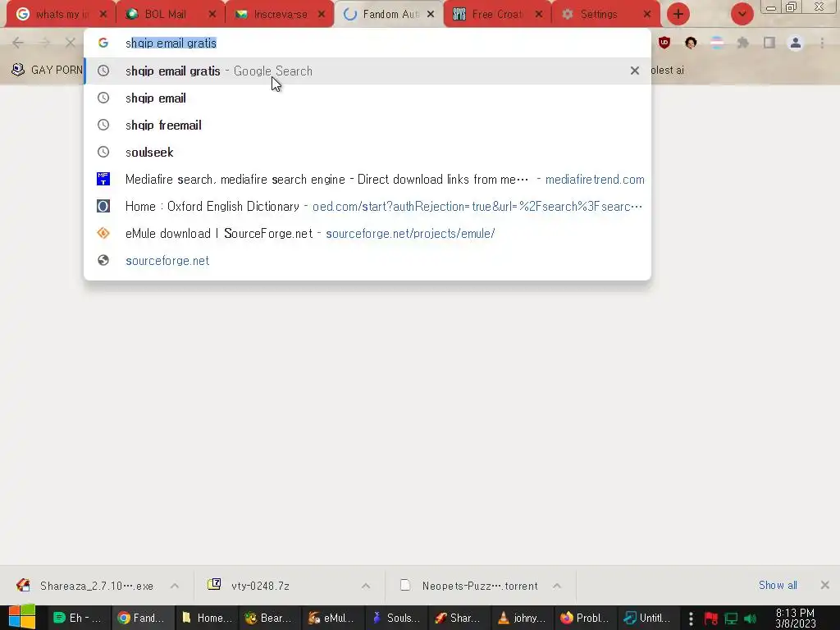This screenshot has height=630, width=840.
Task: Stop loading the page
Action: (x=71, y=43)
